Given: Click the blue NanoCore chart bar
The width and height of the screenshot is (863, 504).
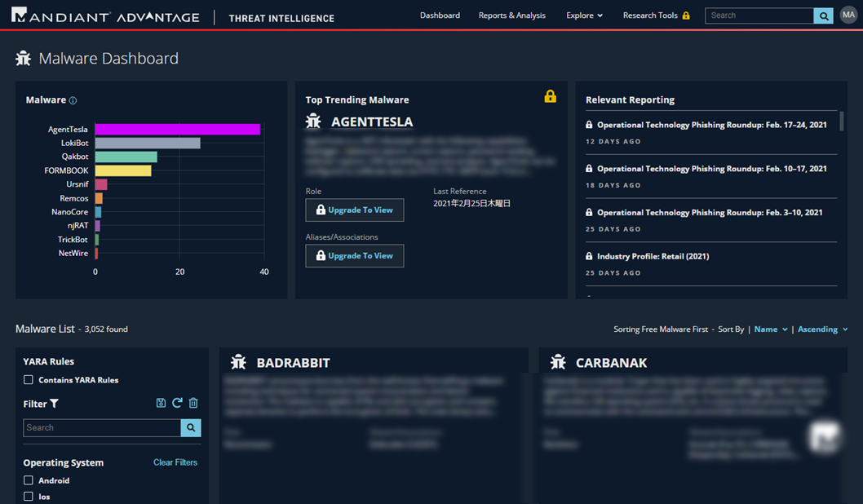Looking at the screenshot, I should pos(98,212).
